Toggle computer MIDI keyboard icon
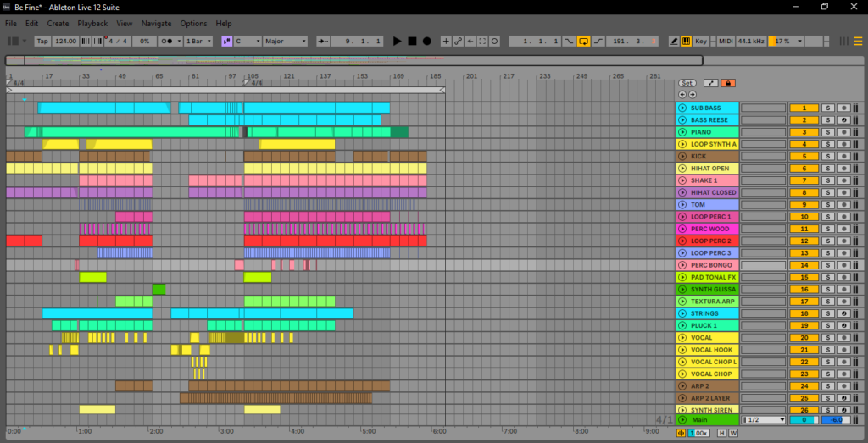868x443 pixels. (x=685, y=41)
